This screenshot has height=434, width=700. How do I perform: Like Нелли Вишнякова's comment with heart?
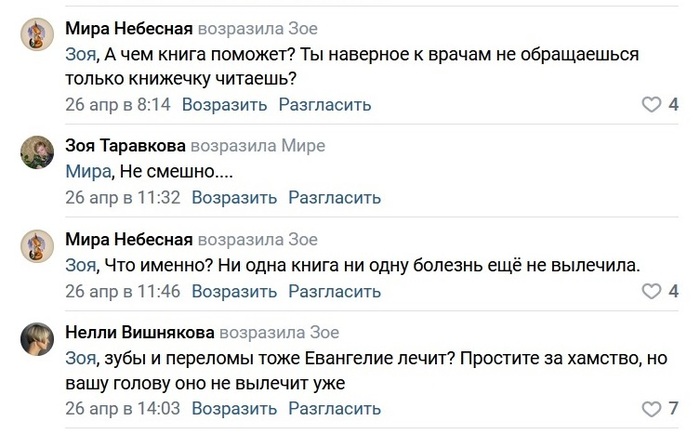tap(650, 409)
